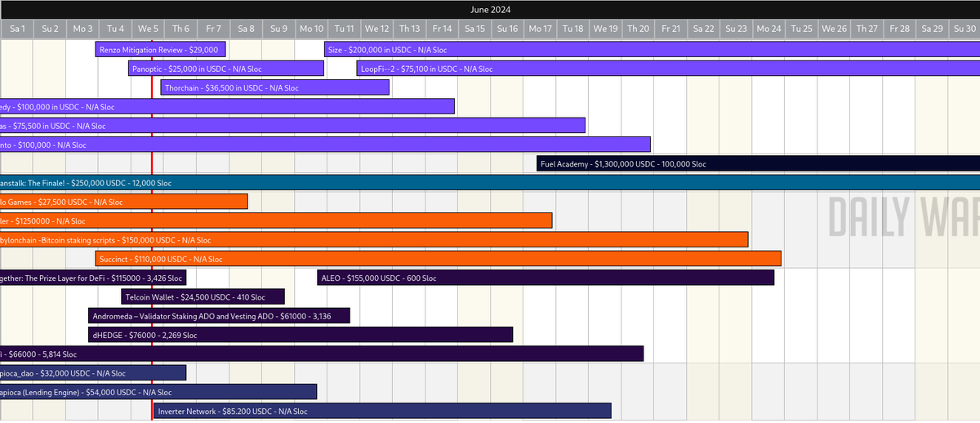
Task: Click the June 2024 month header
Action: pos(490,10)
